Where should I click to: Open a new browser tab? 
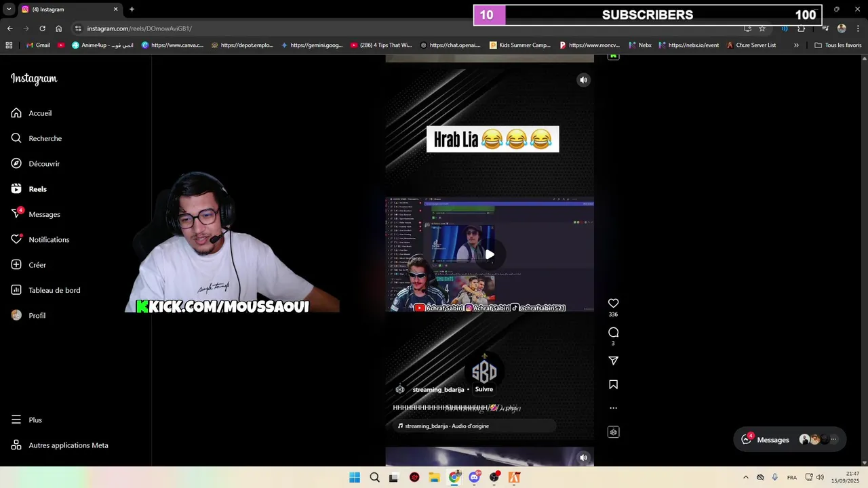tap(132, 9)
